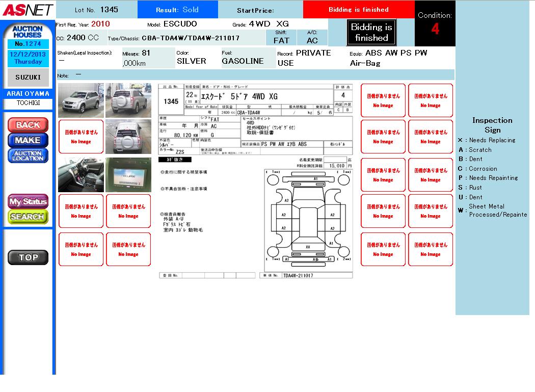Click the green SEARCH button
This screenshot has width=535, height=392.
click(28, 217)
